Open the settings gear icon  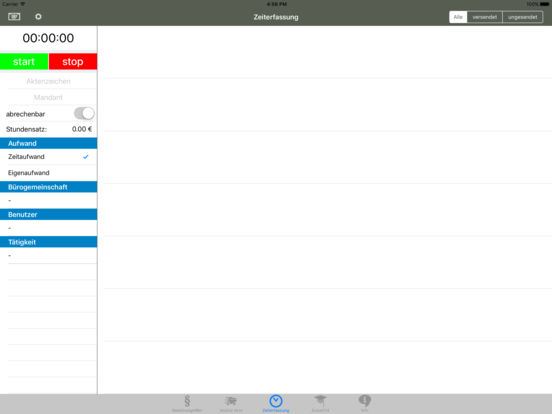pos(38,17)
